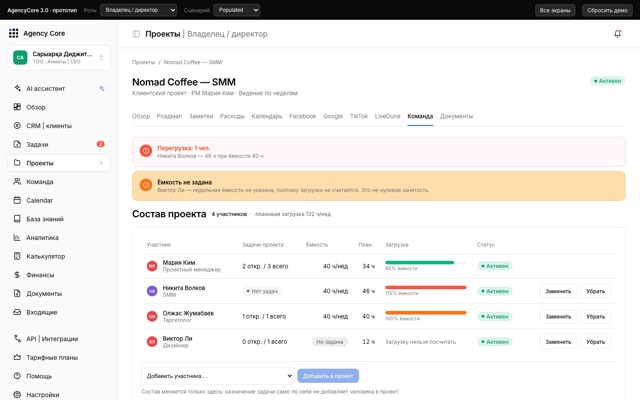Switch to the Обзор project tab

click(141, 116)
